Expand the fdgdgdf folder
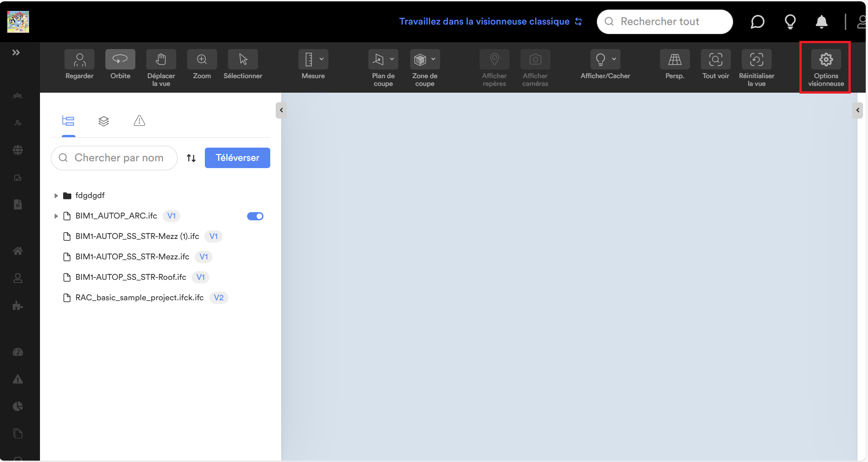 click(56, 196)
